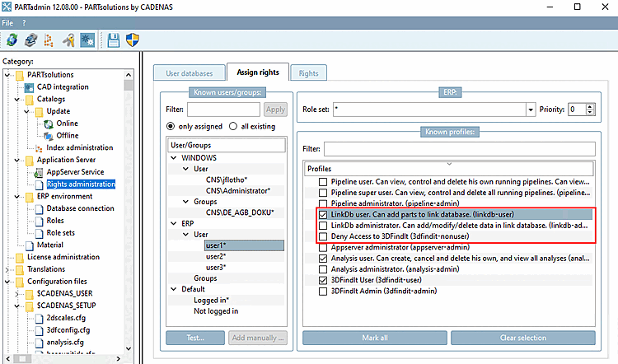Viewport: 618px width, 364px height.
Task: Click the Known profiles Filter field
Action: click(x=460, y=149)
